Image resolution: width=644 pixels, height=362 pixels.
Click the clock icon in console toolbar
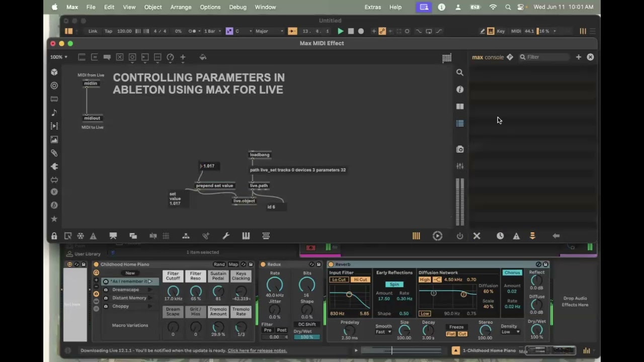[500, 236]
